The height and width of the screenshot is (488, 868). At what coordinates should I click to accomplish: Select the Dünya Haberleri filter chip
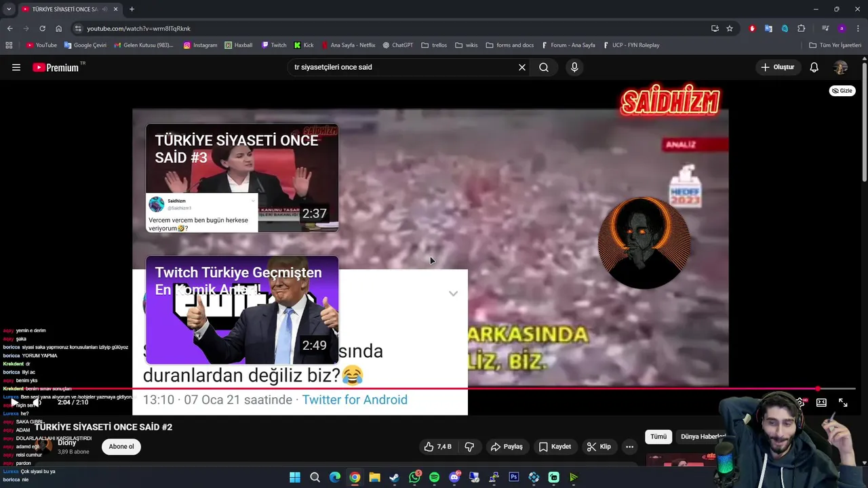pyautogui.click(x=702, y=436)
